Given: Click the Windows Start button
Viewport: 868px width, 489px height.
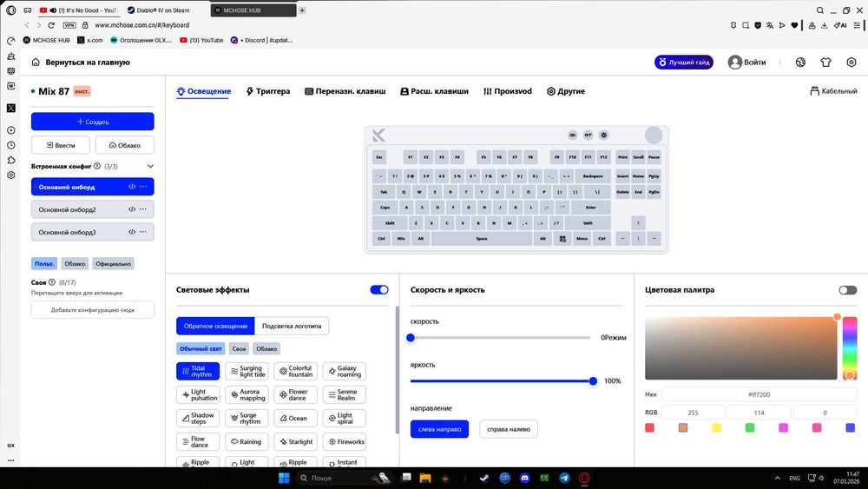Looking at the screenshot, I should point(284,478).
